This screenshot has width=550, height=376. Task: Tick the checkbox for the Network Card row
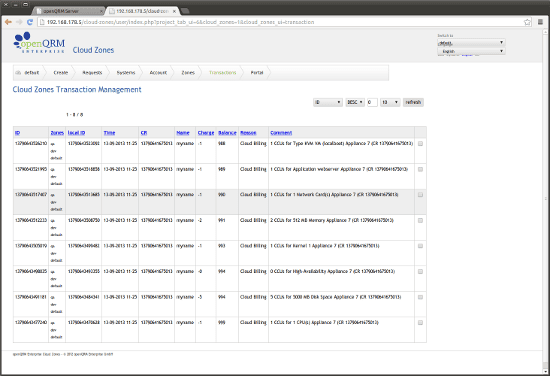coord(420,195)
